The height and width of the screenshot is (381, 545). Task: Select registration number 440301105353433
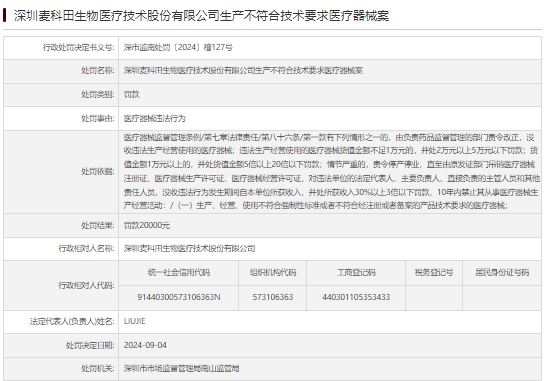click(x=356, y=297)
